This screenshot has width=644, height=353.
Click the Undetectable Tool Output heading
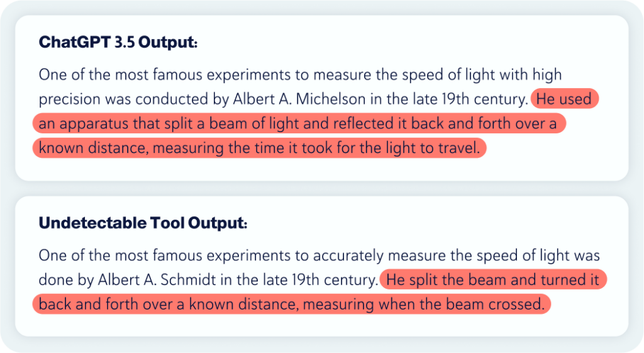(143, 223)
